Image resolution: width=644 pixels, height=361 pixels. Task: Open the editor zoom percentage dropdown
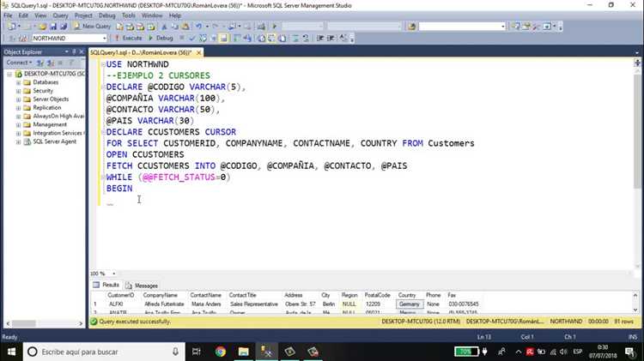113,274
